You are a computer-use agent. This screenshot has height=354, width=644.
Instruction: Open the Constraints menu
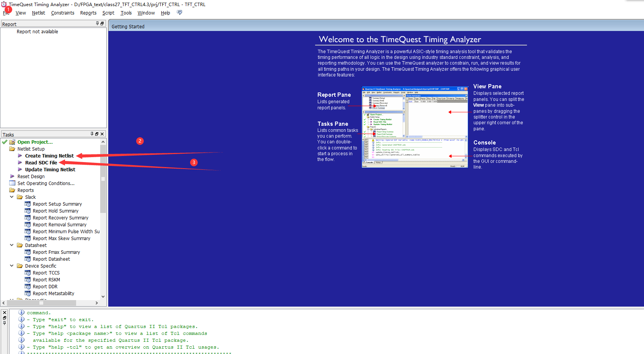[63, 13]
